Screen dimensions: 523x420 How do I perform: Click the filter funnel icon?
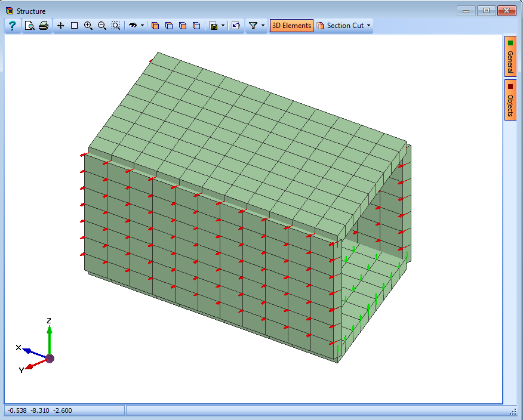point(253,26)
